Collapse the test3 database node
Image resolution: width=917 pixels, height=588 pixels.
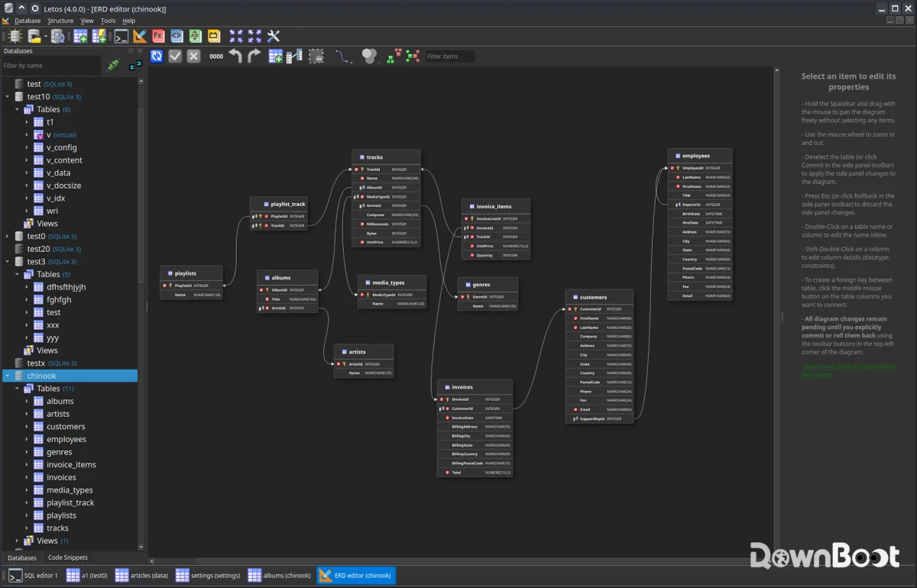8,262
